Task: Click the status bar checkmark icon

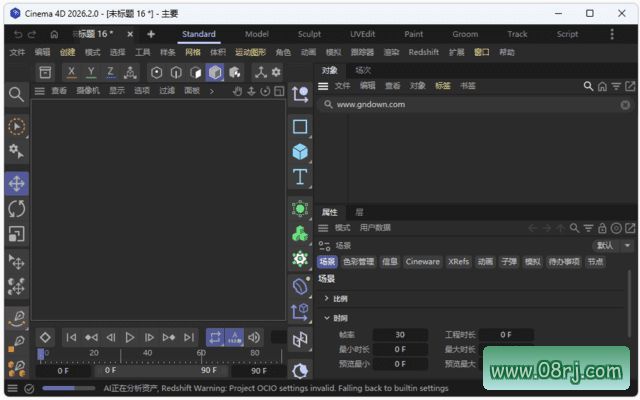Action: coord(29,389)
